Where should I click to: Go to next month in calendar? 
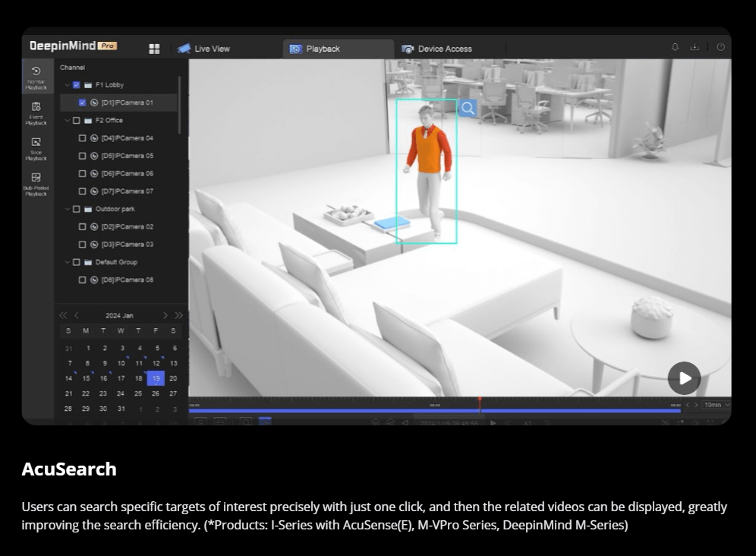[165, 315]
